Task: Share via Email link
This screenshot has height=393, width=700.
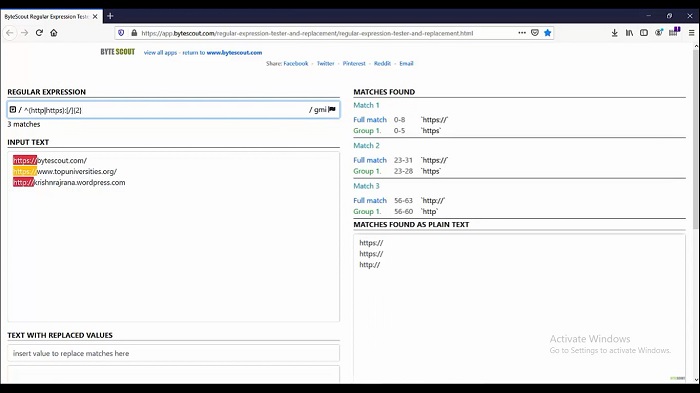Action: pos(406,63)
